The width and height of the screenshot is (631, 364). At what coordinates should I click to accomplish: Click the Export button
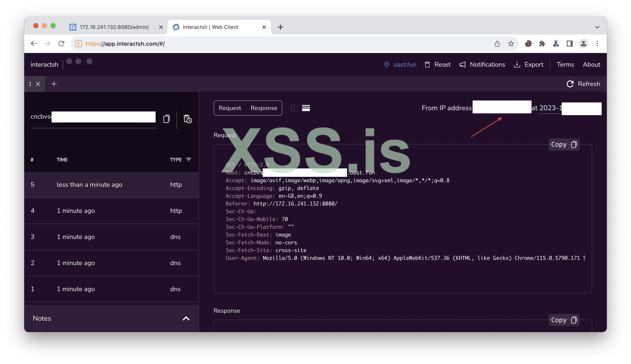[529, 64]
